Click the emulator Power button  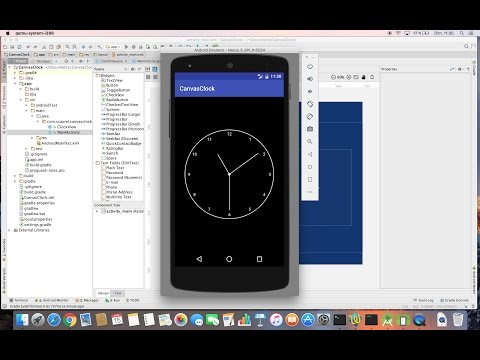pos(310,66)
